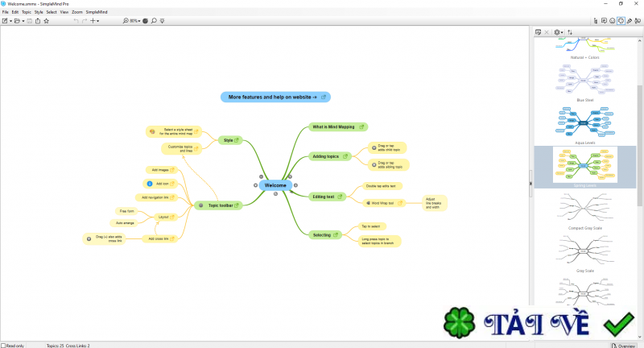The width and height of the screenshot is (644, 348).
Task: Click link icon on Style topic
Action: coord(237,140)
